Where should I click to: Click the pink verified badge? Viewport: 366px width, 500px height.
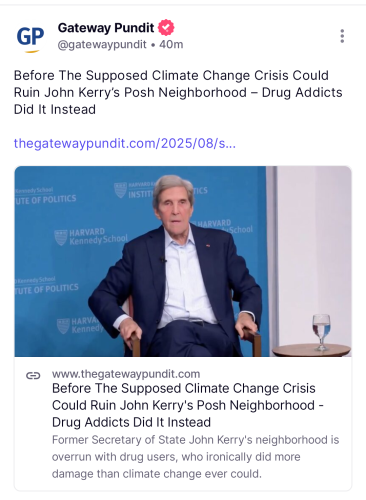(166, 28)
